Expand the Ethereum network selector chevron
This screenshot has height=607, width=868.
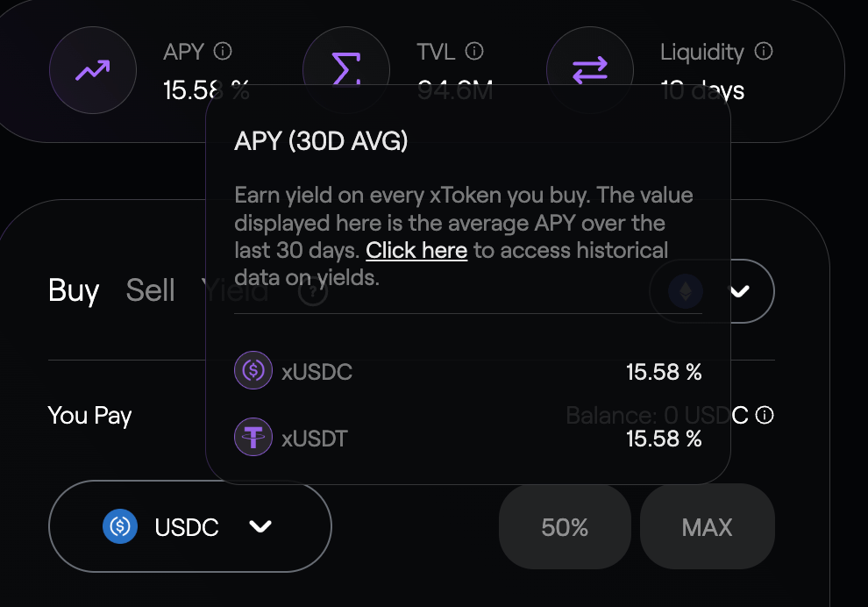pyautogui.click(x=740, y=290)
